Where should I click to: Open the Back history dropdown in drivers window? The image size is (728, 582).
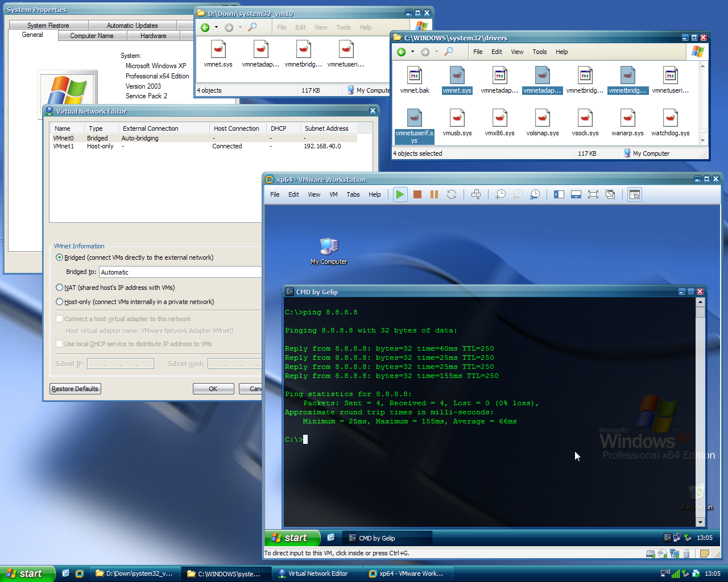click(412, 52)
